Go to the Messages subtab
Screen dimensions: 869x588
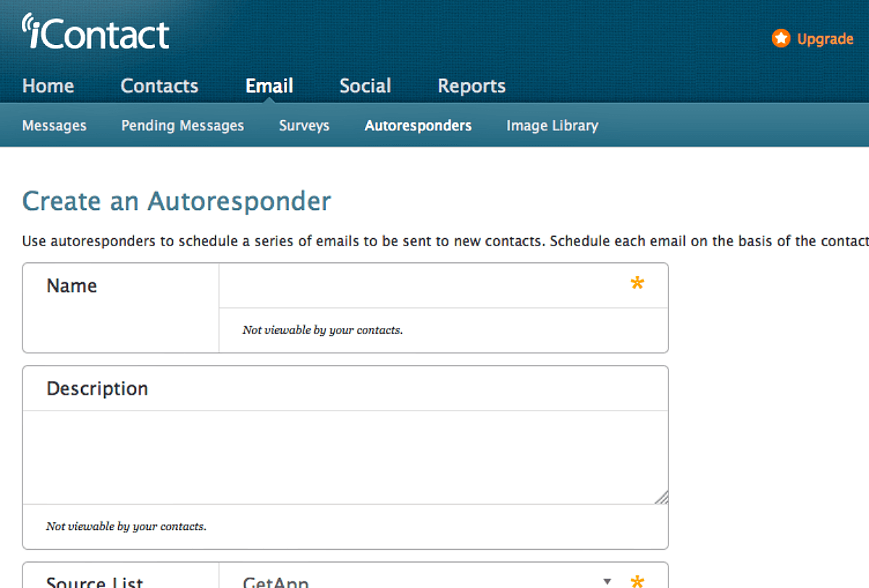coord(54,125)
